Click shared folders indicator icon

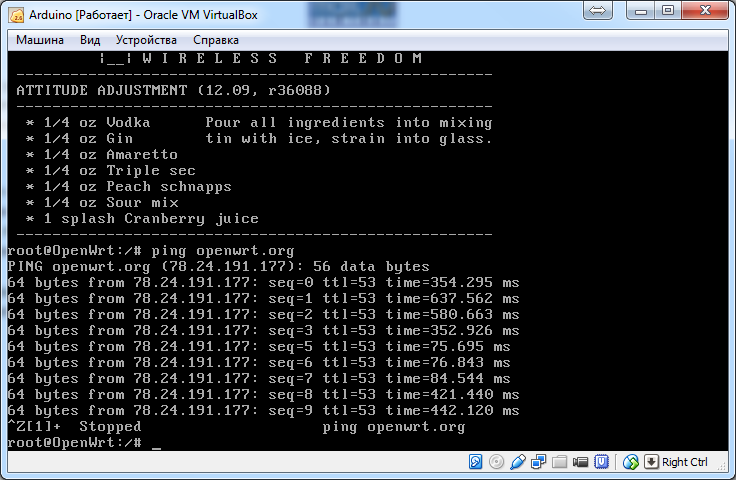coord(559,462)
